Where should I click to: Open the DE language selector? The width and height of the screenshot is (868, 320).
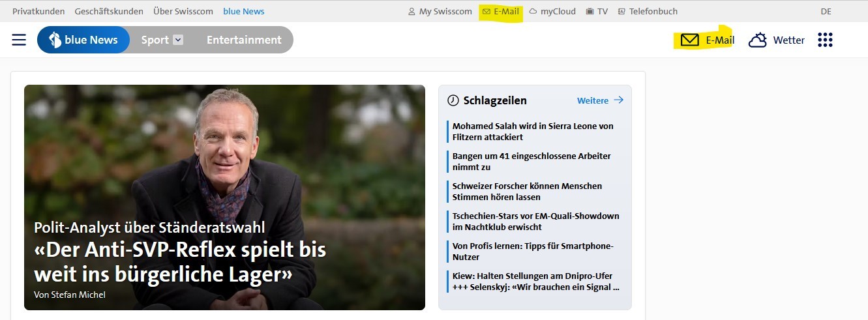(x=826, y=11)
